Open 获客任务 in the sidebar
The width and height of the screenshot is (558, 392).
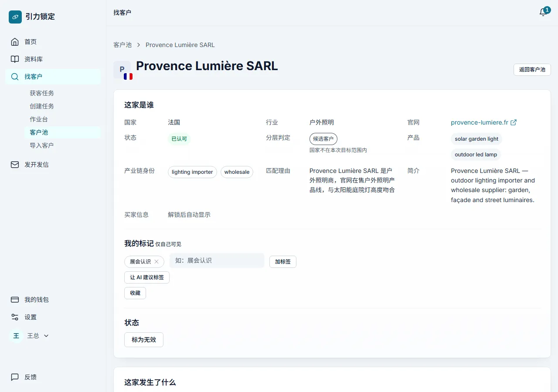click(x=42, y=93)
